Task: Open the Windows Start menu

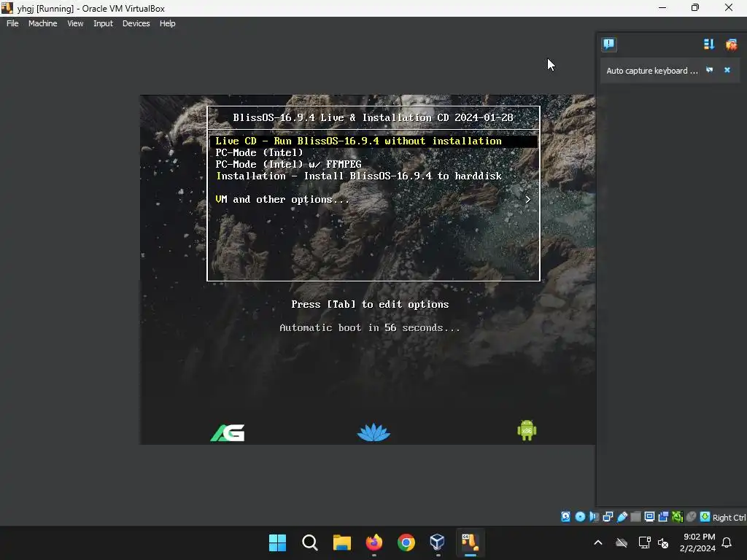Action: (277, 542)
